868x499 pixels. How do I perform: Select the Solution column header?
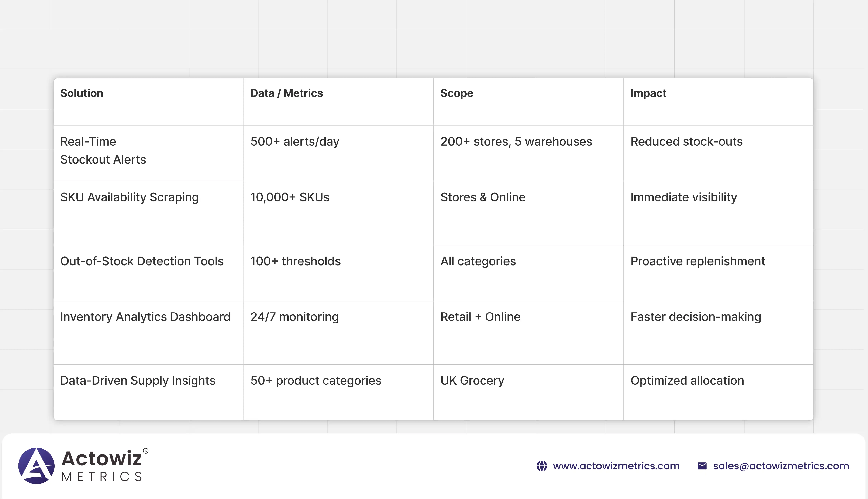82,93
